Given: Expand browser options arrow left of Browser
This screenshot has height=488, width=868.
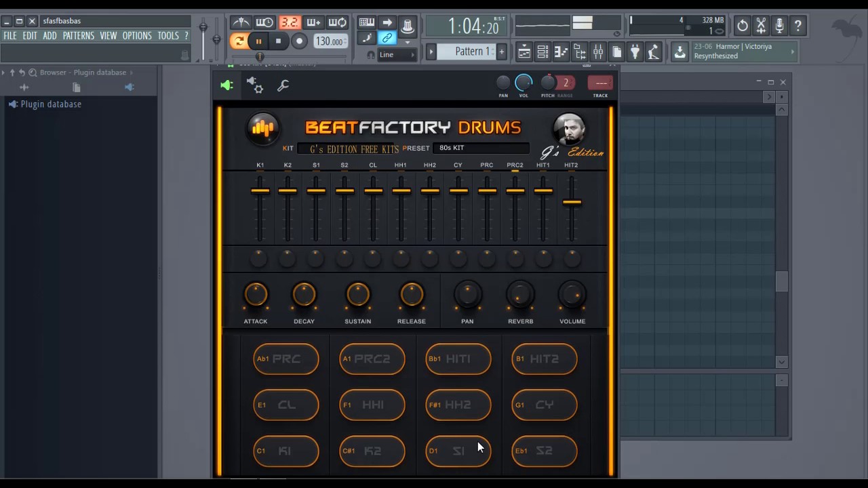Looking at the screenshot, I should point(3,73).
